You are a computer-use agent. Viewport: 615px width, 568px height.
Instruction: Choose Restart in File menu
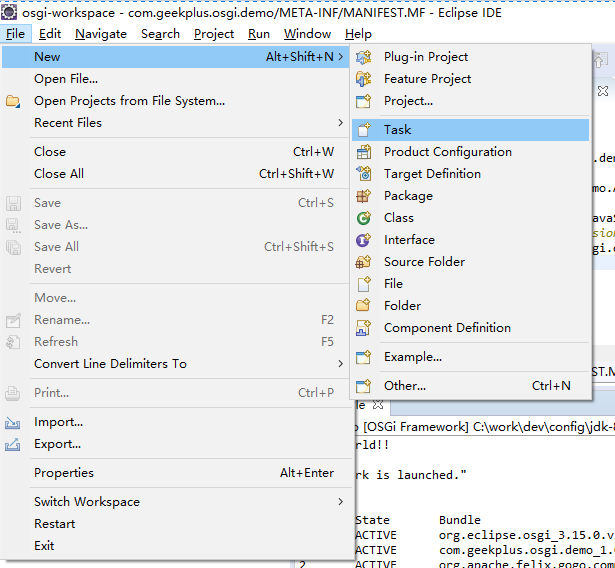coord(175,524)
